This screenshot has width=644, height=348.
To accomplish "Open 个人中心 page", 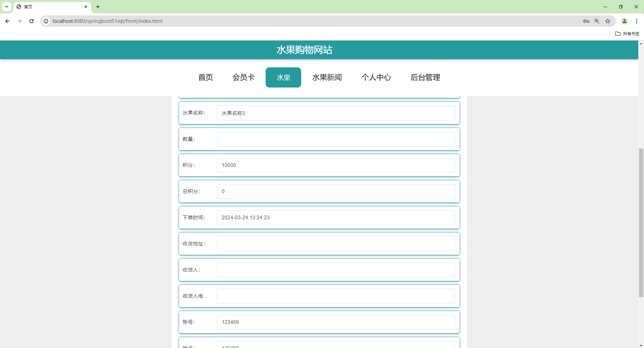I will click(376, 77).
